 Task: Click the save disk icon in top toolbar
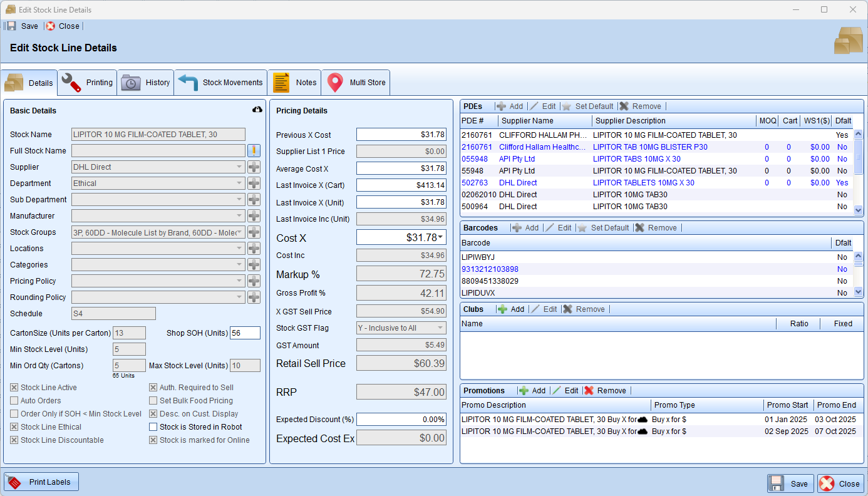pos(11,26)
